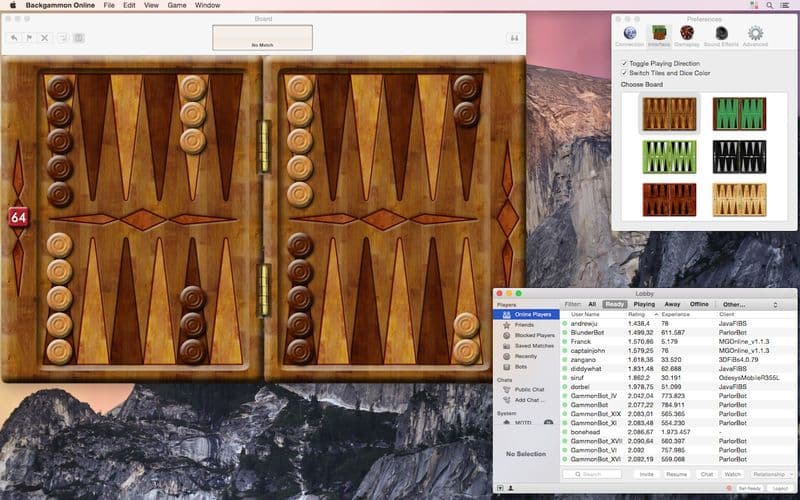Screen dimensions: 800x500
Task: Click the Apple menu icon
Action: pyautogui.click(x=13, y=5)
